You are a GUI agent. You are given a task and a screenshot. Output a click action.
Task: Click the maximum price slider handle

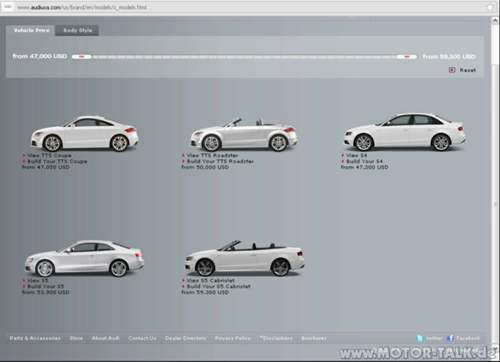tap(407, 57)
